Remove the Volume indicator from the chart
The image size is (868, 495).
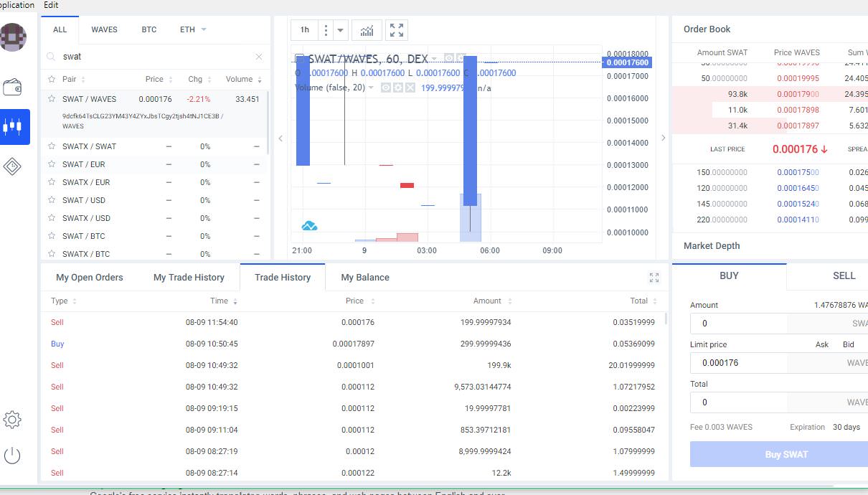(410, 88)
